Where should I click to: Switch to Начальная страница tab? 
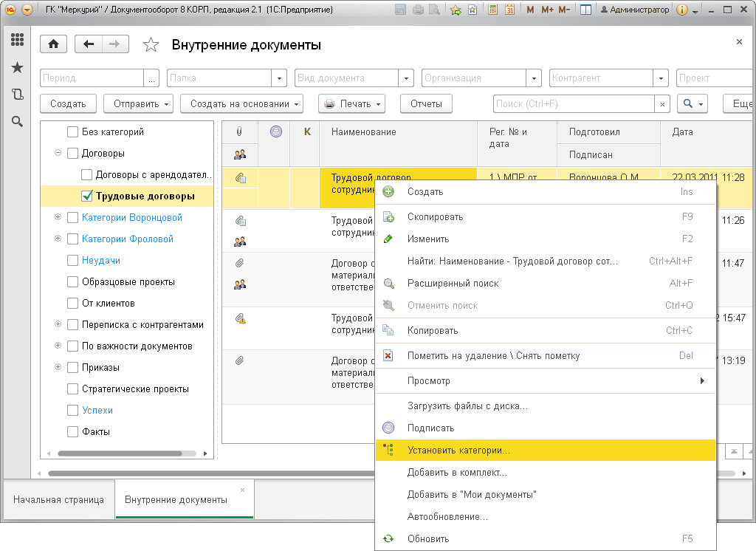(58, 500)
